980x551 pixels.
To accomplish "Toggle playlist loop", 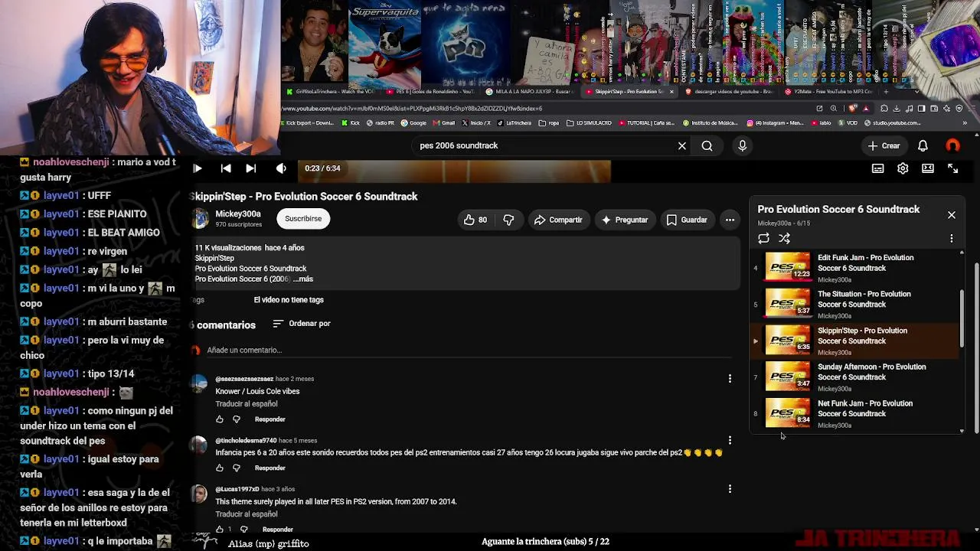I will pos(763,239).
